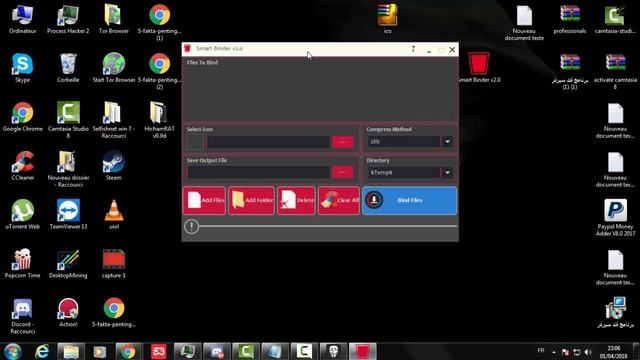Select the camtasia-studio desktop icon
This screenshot has width=640, height=360.
click(x=615, y=19)
